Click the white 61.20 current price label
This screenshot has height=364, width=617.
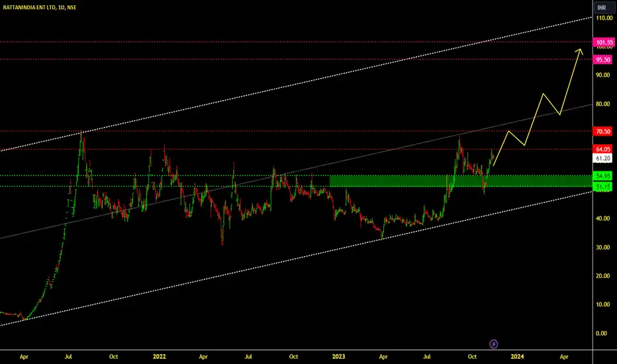(x=603, y=158)
